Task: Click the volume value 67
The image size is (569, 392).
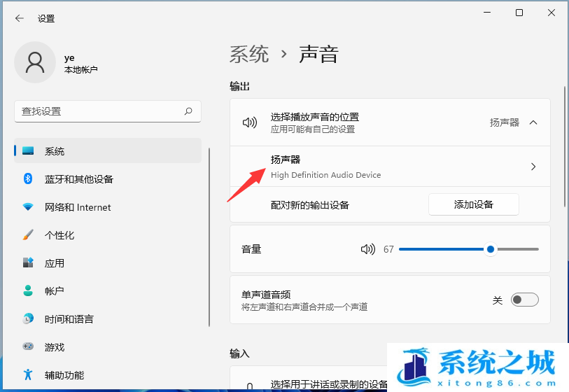Action: pyautogui.click(x=388, y=249)
